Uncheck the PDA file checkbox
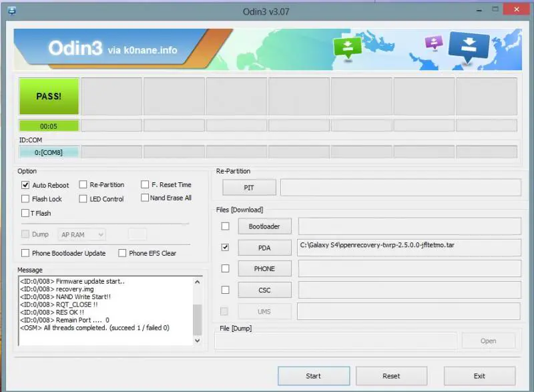534x392 pixels. (225, 247)
